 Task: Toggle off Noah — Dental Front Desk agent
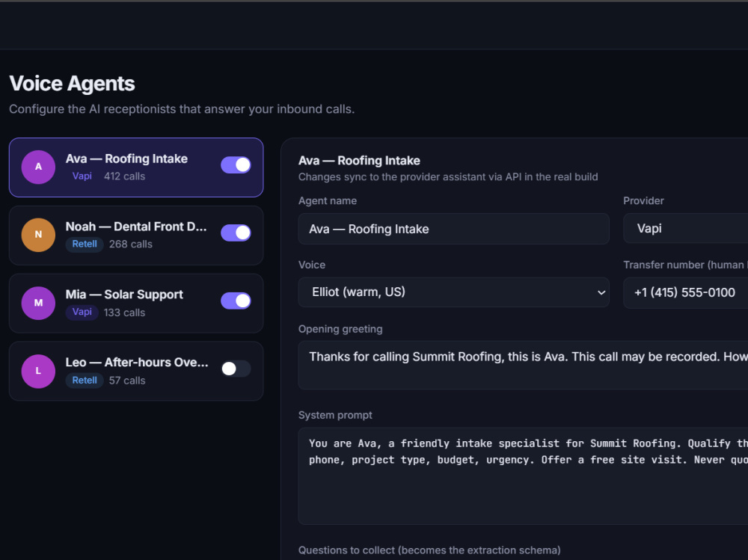coord(236,233)
